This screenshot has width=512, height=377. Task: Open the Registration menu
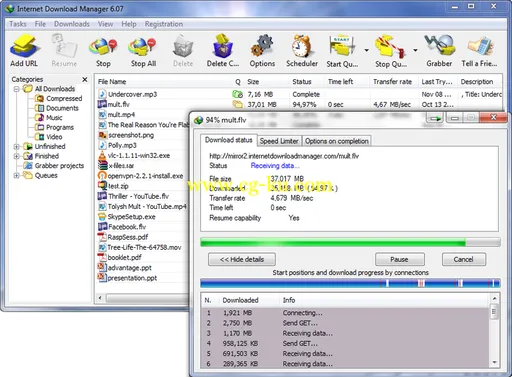tap(164, 24)
